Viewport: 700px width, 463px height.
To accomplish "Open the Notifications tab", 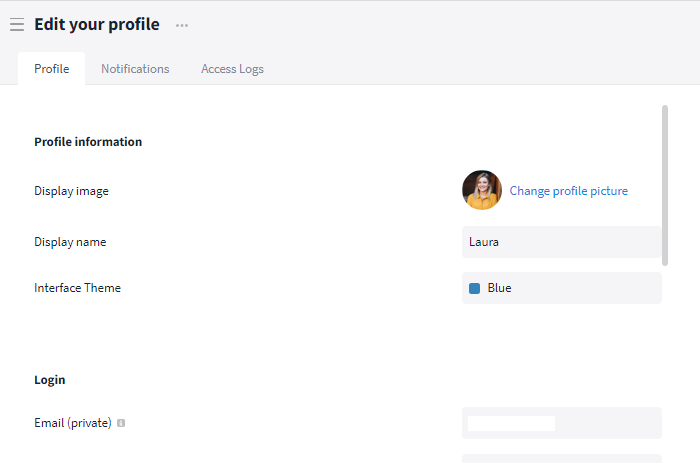I will click(x=135, y=69).
